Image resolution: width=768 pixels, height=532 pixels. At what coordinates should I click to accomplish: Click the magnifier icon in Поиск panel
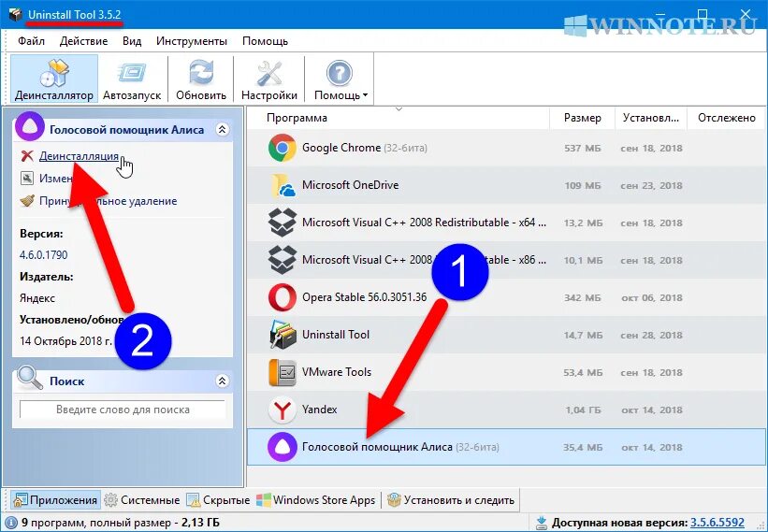click(x=29, y=378)
